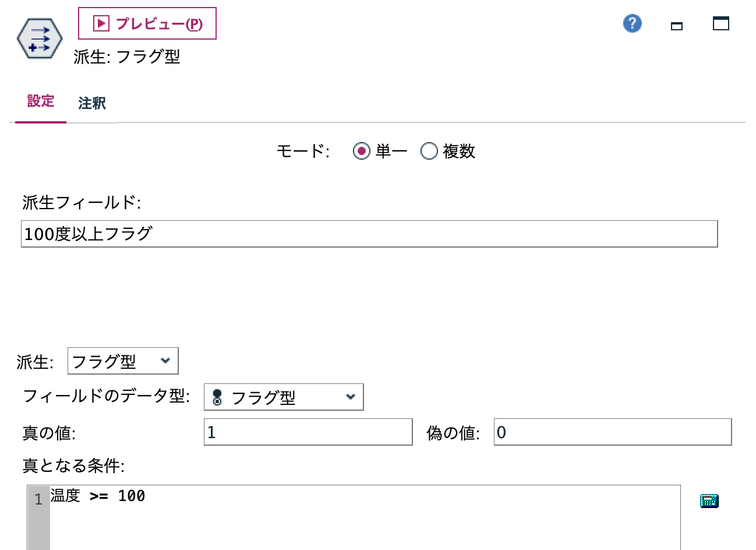Open the expression builder calculator icon

coord(708,500)
